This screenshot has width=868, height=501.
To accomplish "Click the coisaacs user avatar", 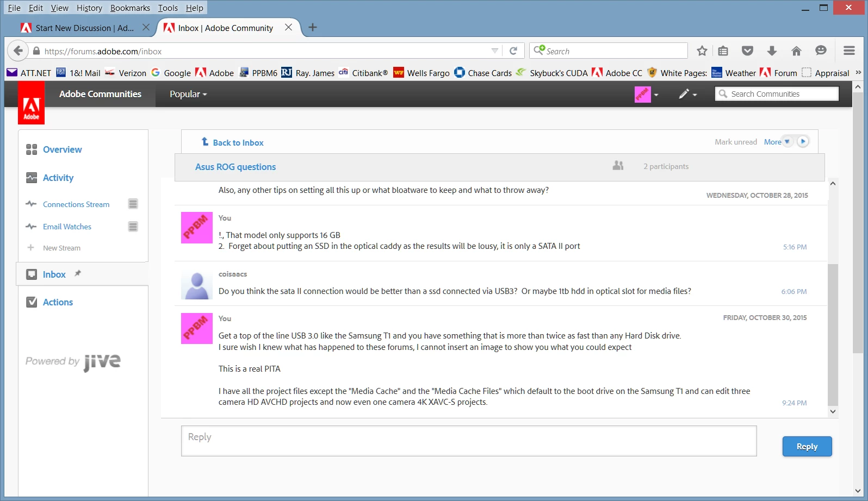I will click(196, 285).
